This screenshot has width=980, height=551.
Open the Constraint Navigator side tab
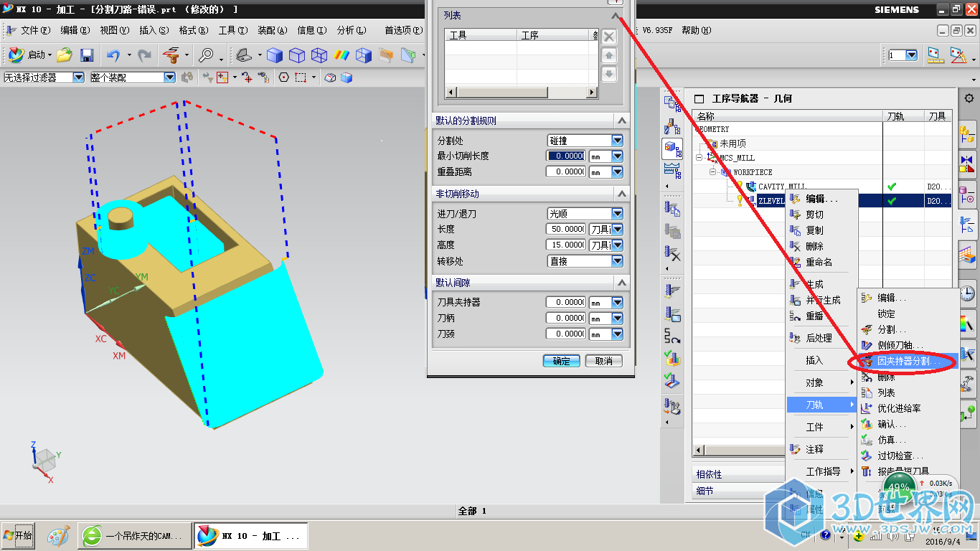[968, 164]
